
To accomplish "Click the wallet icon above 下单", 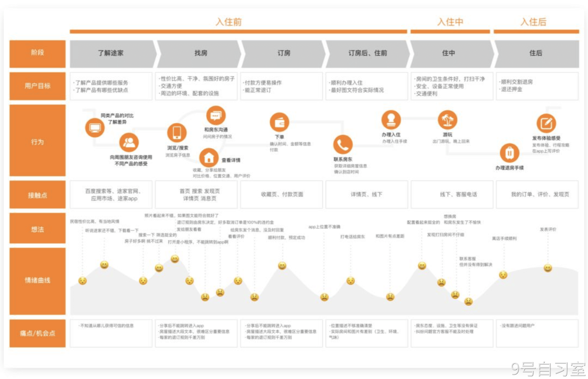I will tap(279, 122).
